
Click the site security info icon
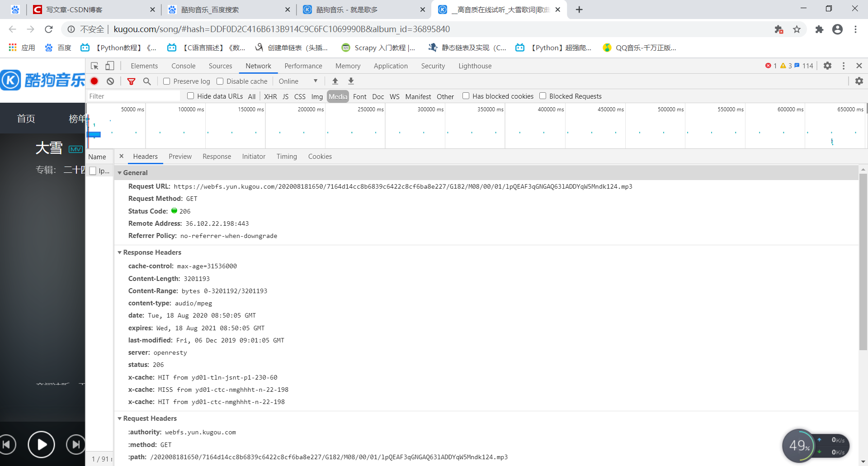tap(71, 29)
